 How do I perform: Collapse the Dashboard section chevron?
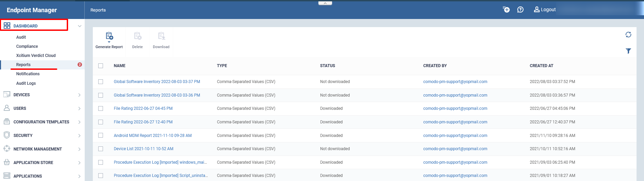[80, 26]
